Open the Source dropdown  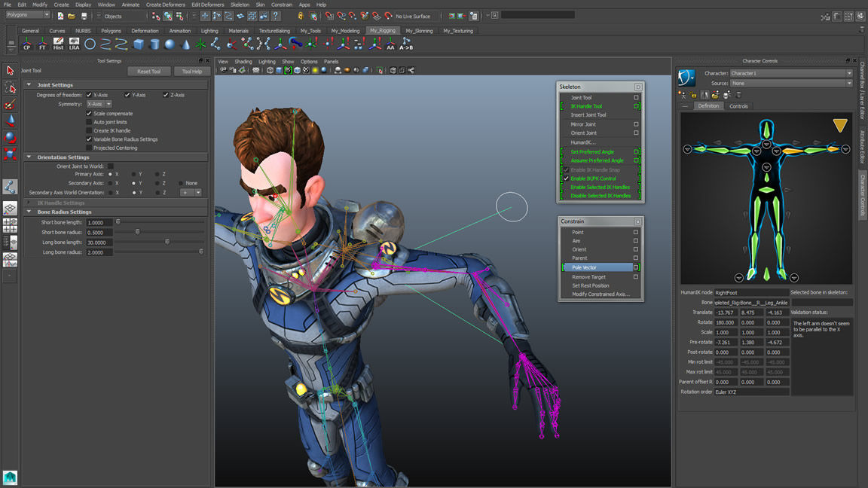790,83
